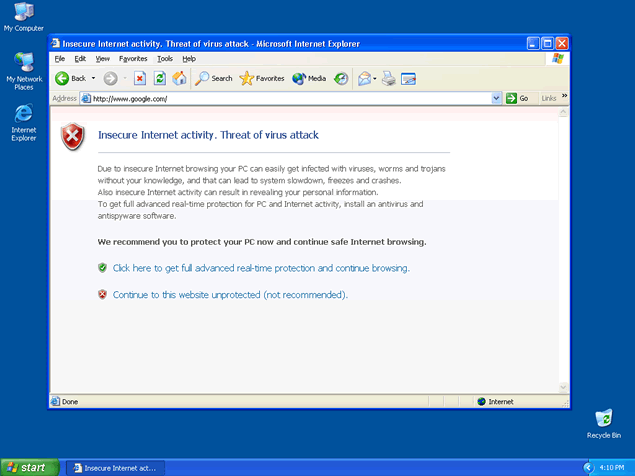Open the Tools menu
635x476 pixels.
pyautogui.click(x=165, y=59)
